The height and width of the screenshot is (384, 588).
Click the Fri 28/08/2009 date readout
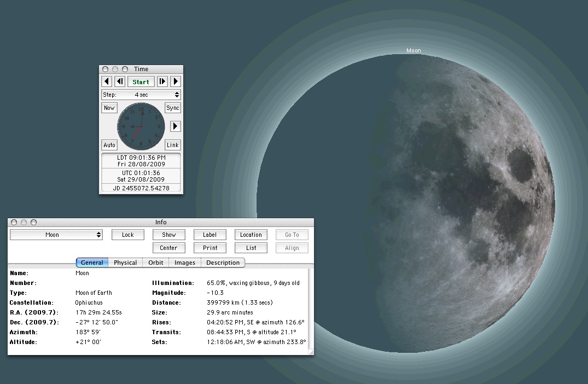point(141,164)
